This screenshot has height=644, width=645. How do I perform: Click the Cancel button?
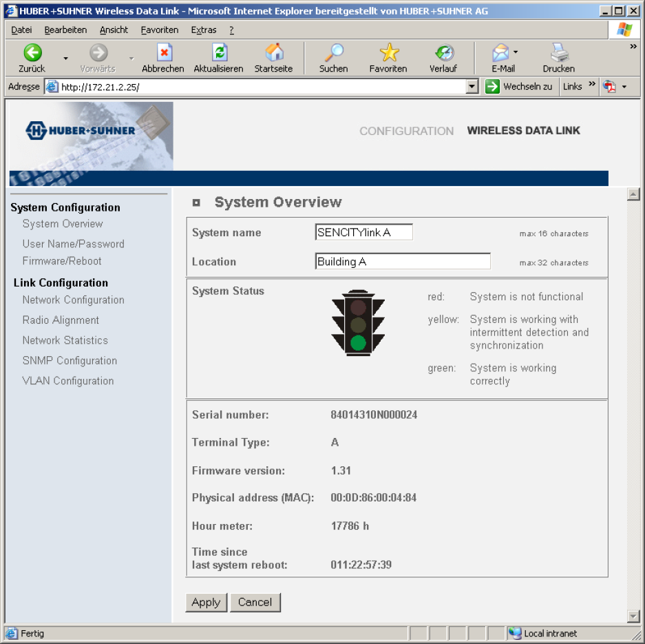tap(255, 603)
